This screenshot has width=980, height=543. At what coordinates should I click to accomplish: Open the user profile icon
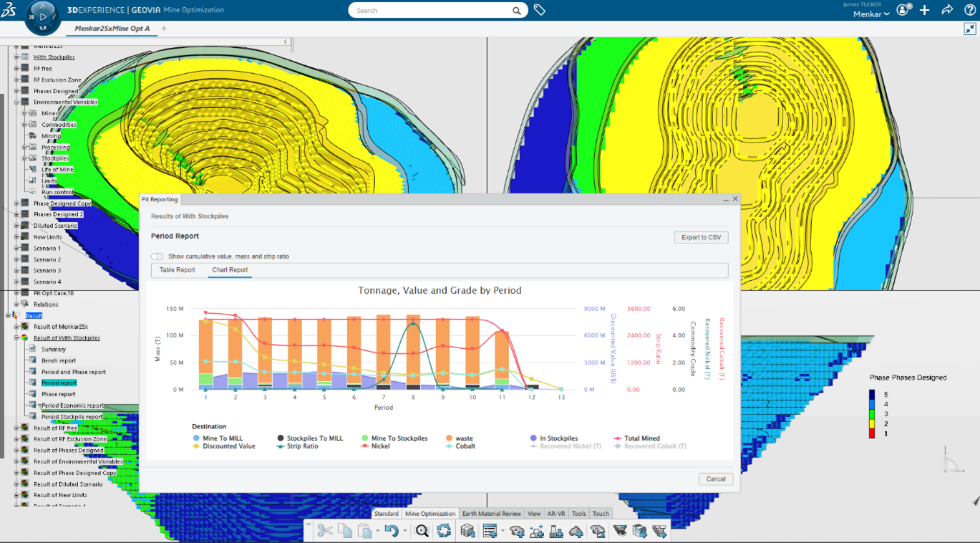point(903,10)
